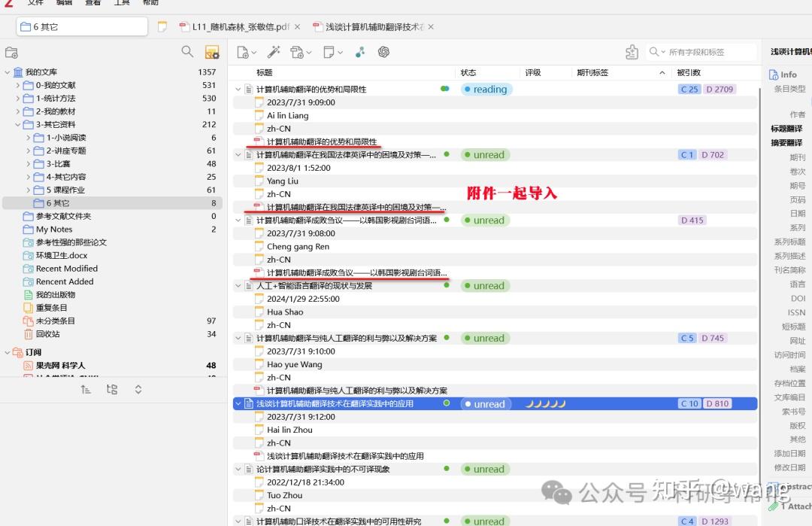
Task: Open the 工具 menu
Action: click(122, 5)
